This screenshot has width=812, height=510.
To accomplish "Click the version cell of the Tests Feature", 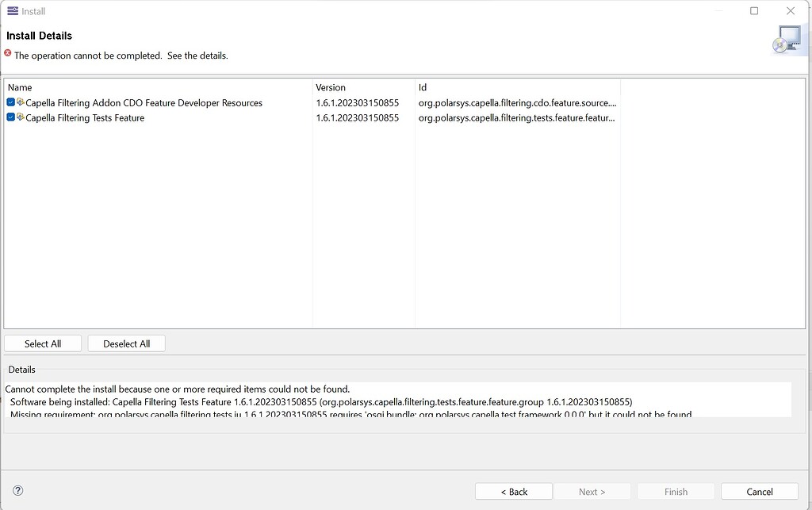I will click(358, 118).
